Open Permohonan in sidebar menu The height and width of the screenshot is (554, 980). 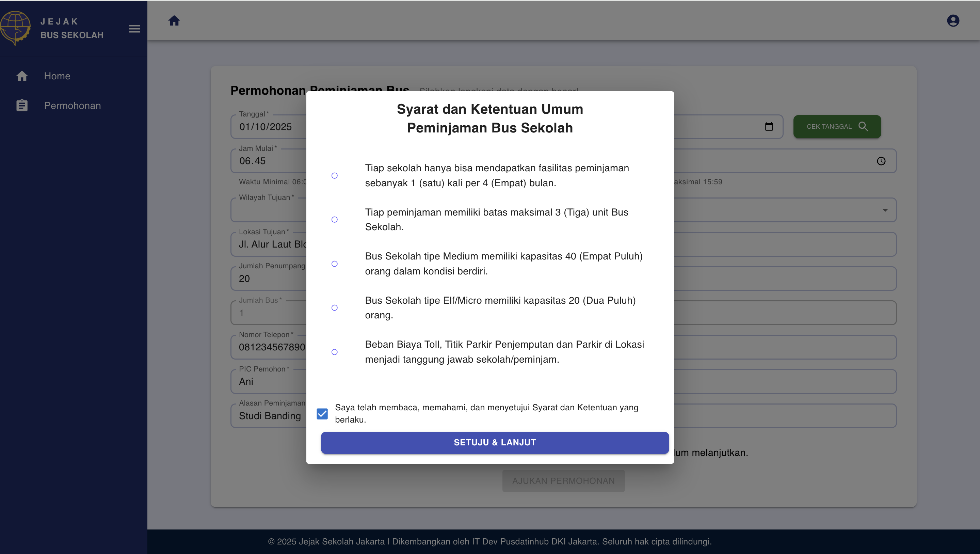(72, 106)
